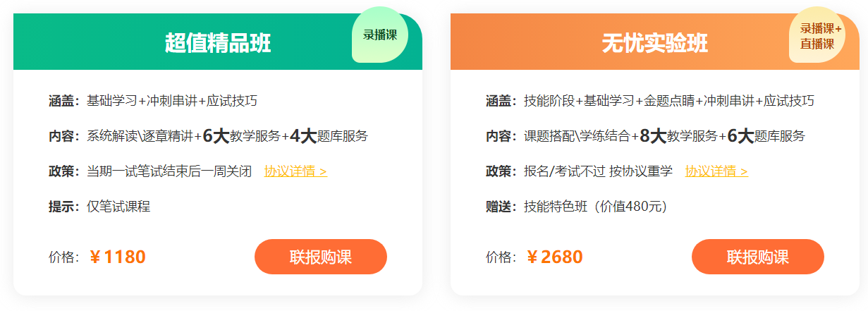
Task: Click 联报购课 button for 无忧实验班
Action: [x=757, y=257]
